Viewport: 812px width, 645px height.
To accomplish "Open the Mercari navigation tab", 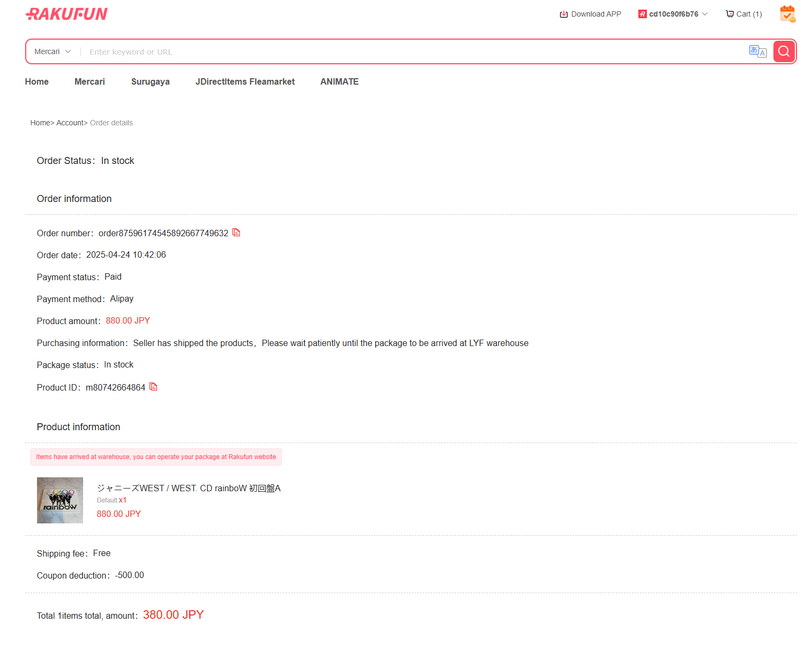I will coord(90,81).
